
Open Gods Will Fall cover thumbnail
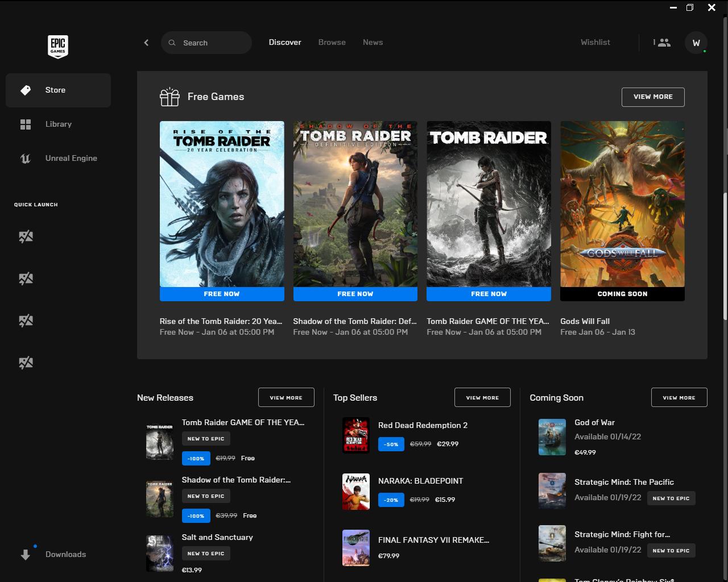pos(622,205)
